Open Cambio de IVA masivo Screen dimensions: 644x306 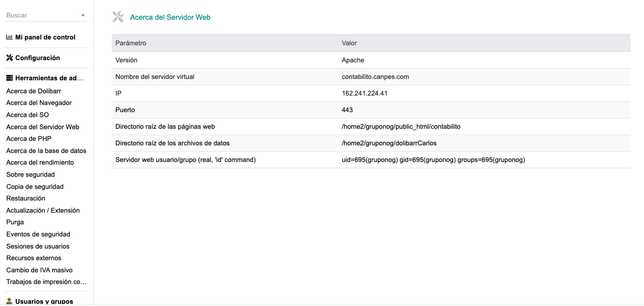click(40, 270)
